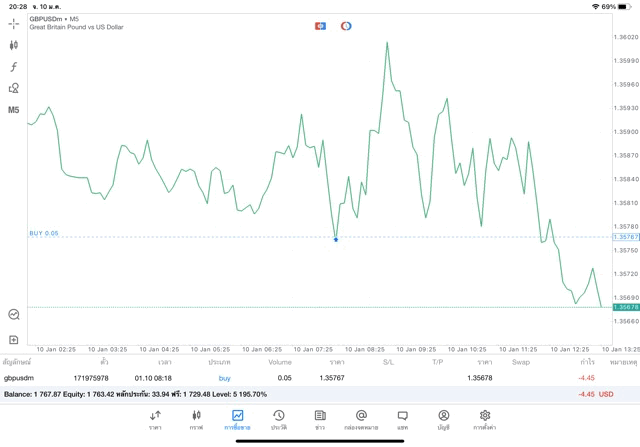Open the ข่าว news tab
Image resolution: width=640 pixels, height=447 pixels.
pyautogui.click(x=320, y=420)
